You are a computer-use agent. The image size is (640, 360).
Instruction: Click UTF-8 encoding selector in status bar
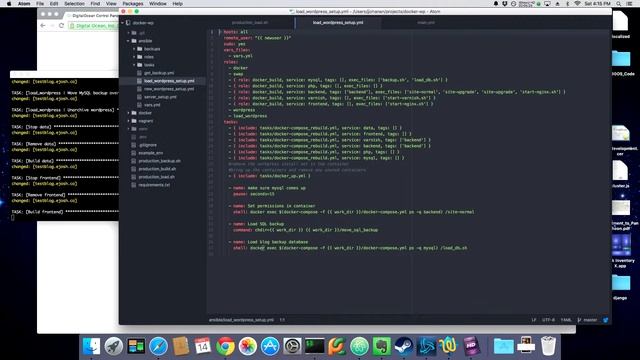pos(548,320)
